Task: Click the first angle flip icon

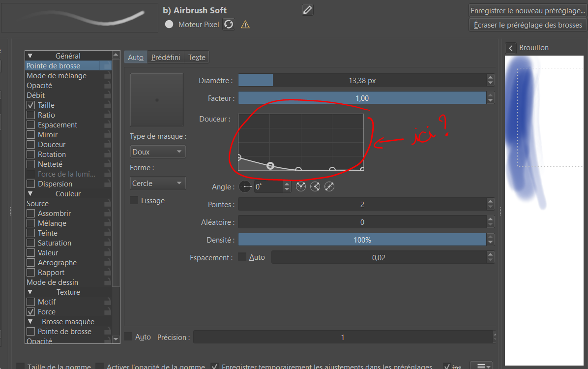Action: coord(301,187)
